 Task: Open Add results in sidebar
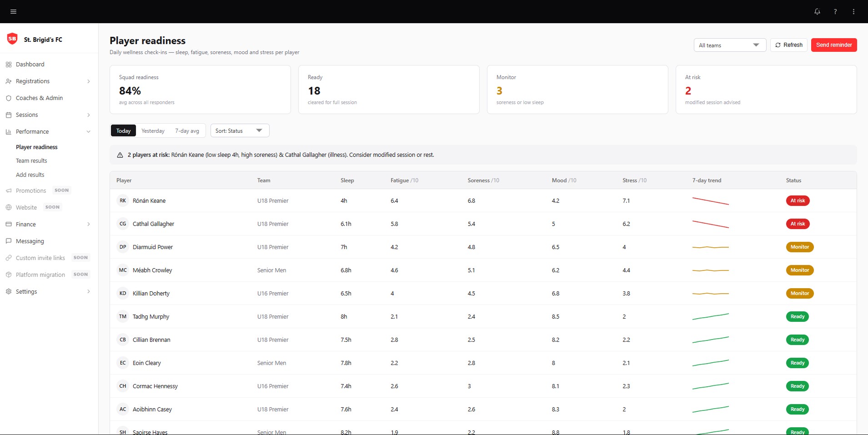tap(30, 175)
